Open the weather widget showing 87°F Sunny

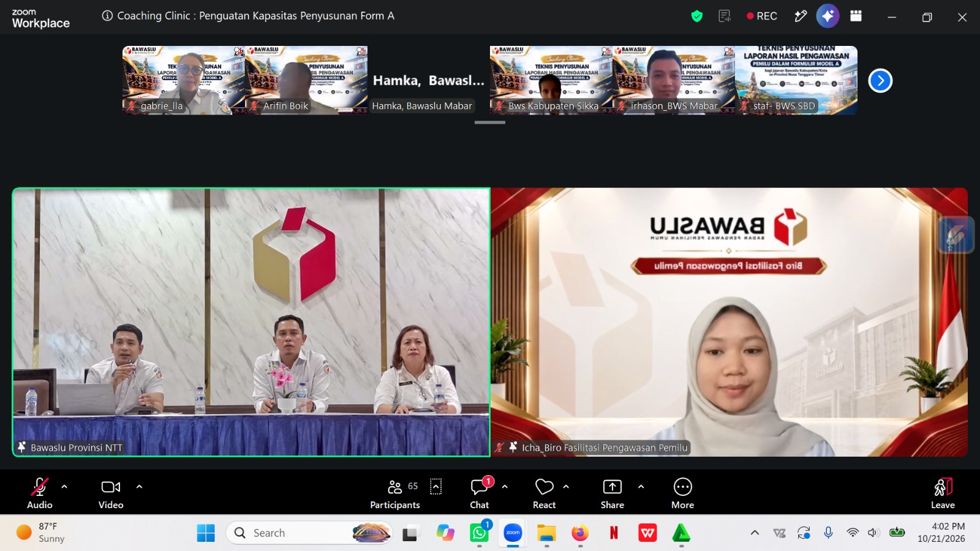42,533
